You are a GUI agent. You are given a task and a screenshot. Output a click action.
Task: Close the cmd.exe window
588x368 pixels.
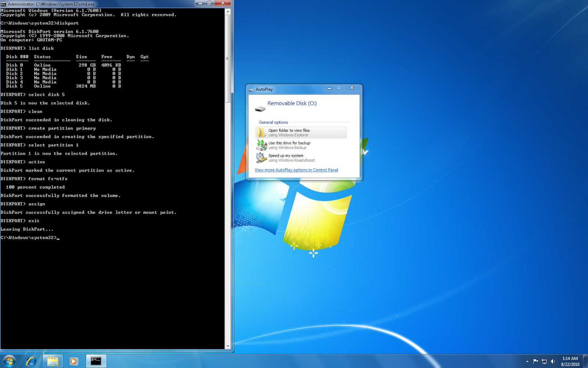[223, 3]
